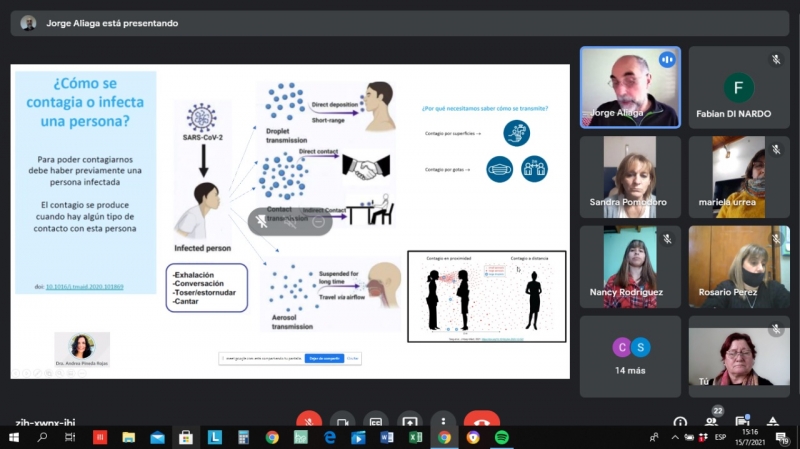Open File Explorer from the taskbar
Viewport: 800px width, 449px height.
point(129,437)
